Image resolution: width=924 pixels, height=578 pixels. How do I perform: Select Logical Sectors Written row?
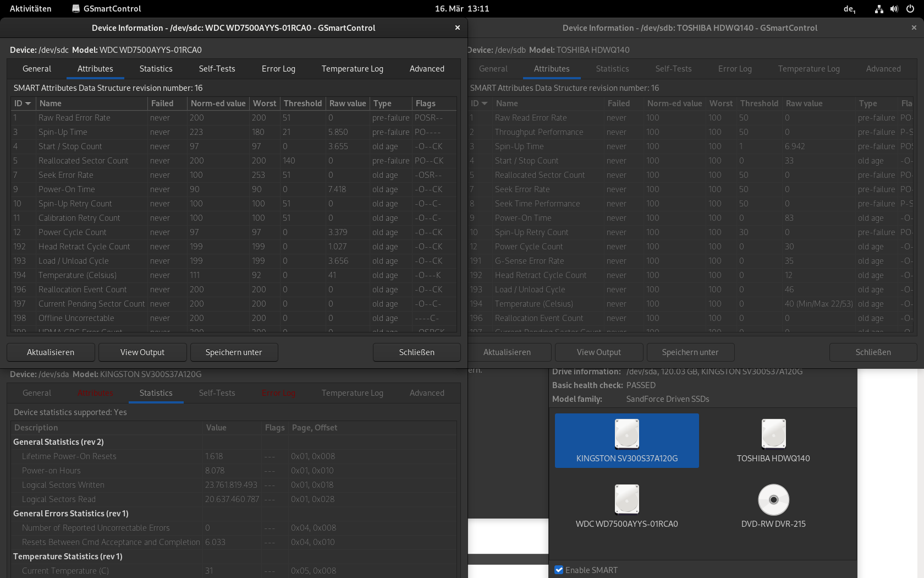[x=234, y=485]
